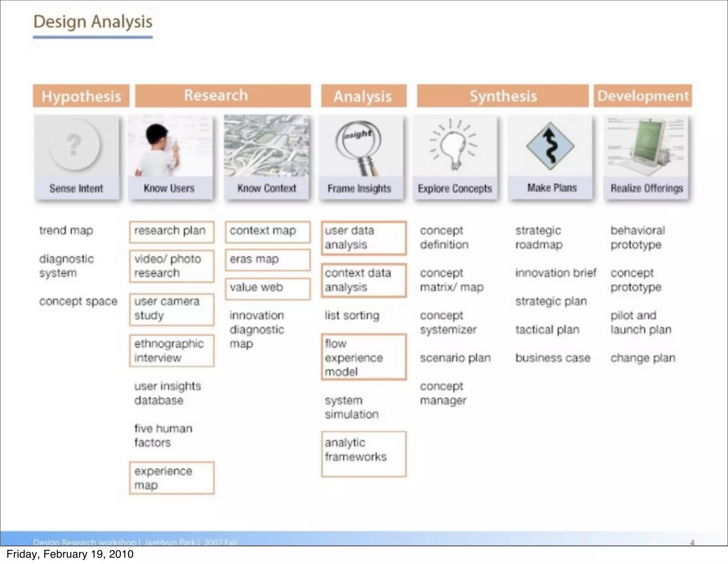
Task: Click the flow experience model box
Action: point(363,357)
